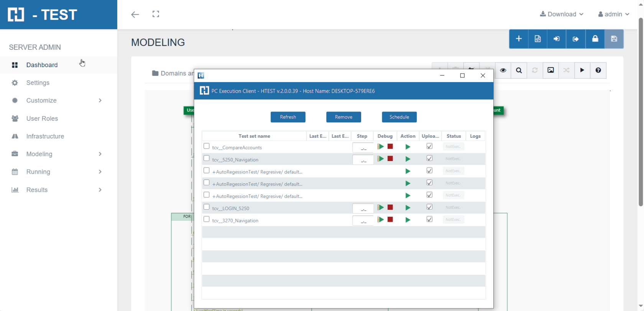Open the magnifier search tool

[x=519, y=70]
